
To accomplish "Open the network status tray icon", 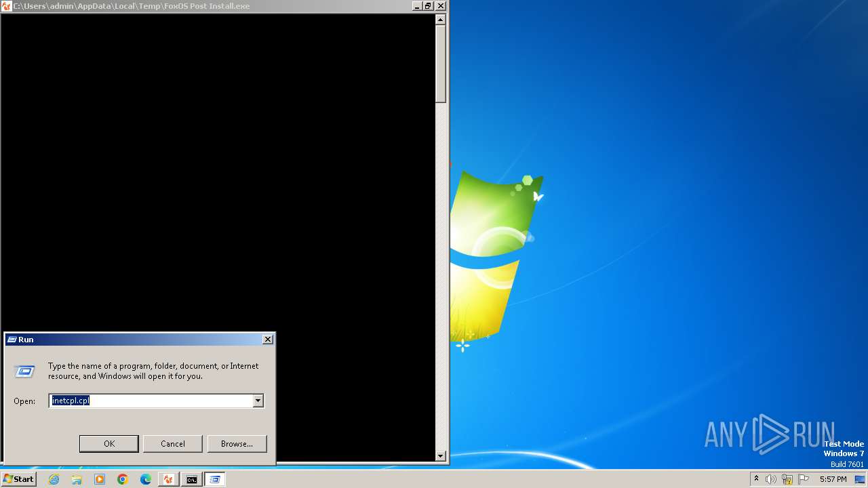I will pos(787,479).
